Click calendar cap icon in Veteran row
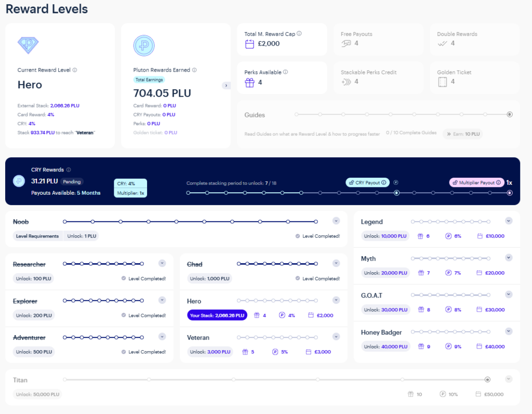Viewport: 532px width, 414px height. [x=309, y=352]
